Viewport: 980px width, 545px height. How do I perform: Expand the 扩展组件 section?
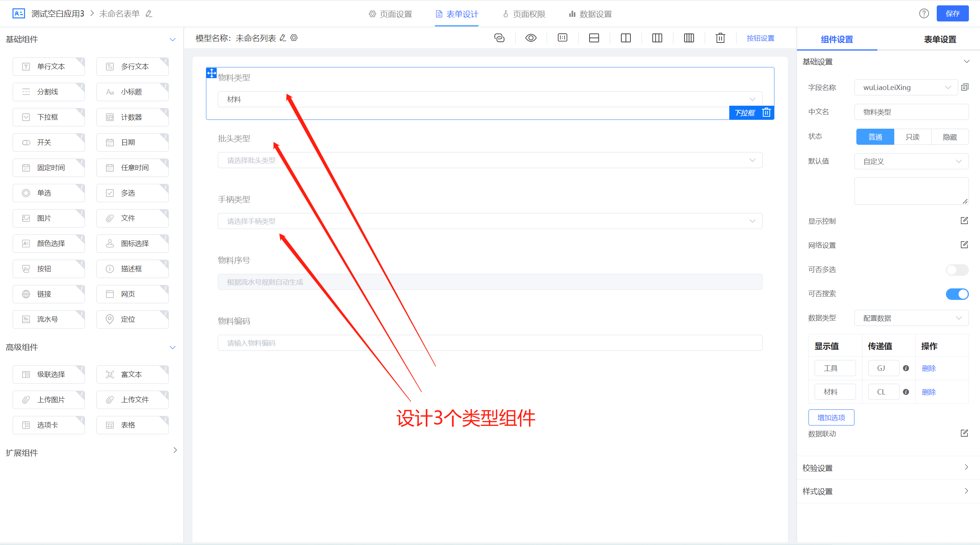pyautogui.click(x=175, y=450)
